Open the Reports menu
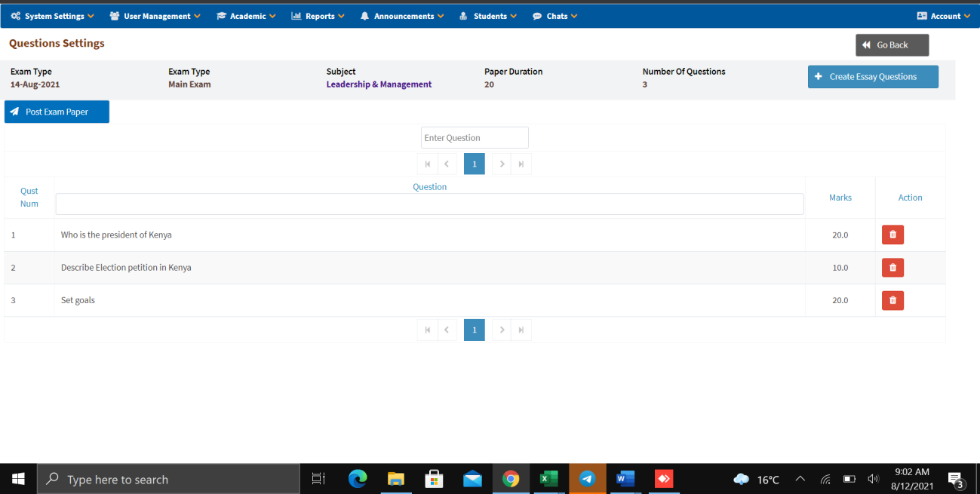Image resolution: width=980 pixels, height=494 pixels. 318,16
